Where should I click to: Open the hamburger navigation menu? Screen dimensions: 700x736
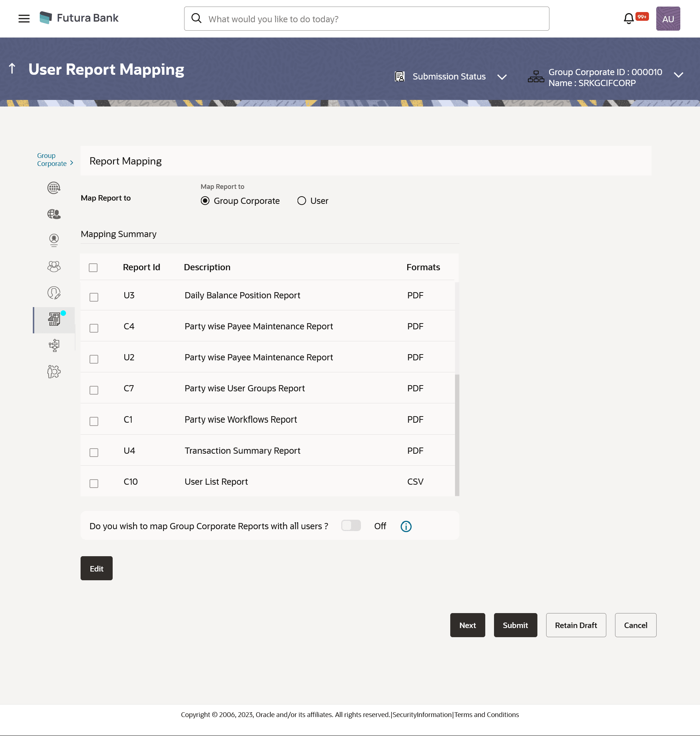[24, 18]
